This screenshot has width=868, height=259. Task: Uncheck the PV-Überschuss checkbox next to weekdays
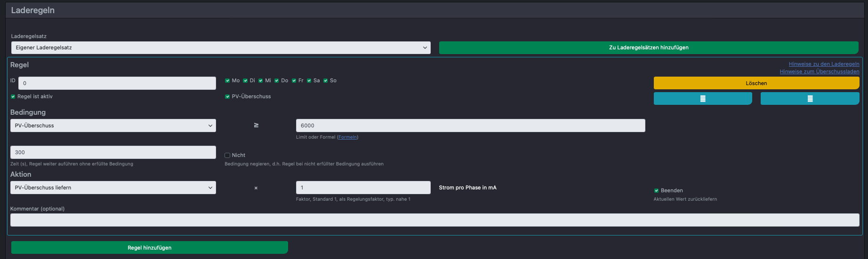coord(227,97)
